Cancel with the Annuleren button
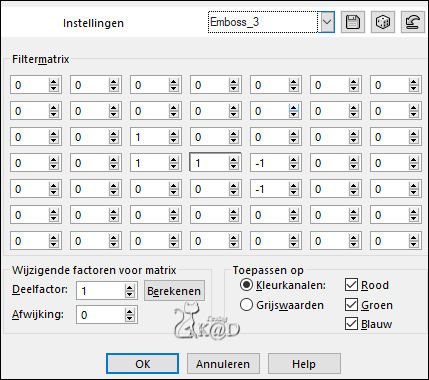Image resolution: width=429 pixels, height=380 pixels. 223,364
